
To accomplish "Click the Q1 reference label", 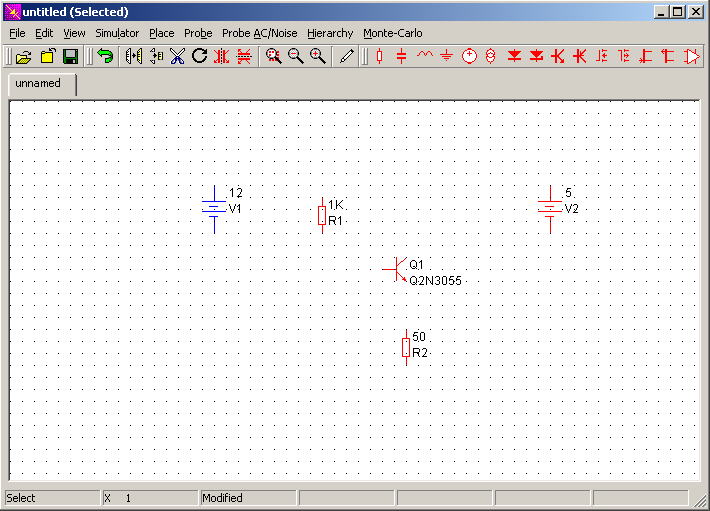I will (x=416, y=265).
